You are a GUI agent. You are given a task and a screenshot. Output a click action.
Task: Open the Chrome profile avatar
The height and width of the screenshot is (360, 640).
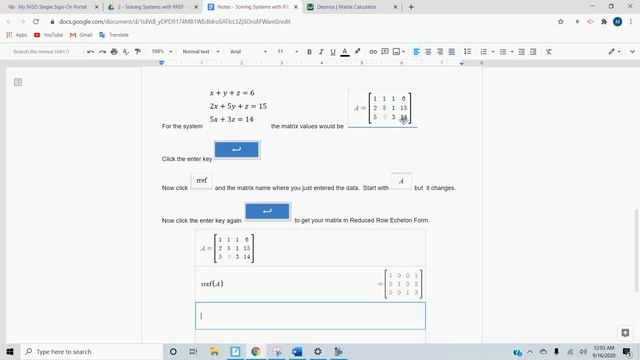(618, 22)
